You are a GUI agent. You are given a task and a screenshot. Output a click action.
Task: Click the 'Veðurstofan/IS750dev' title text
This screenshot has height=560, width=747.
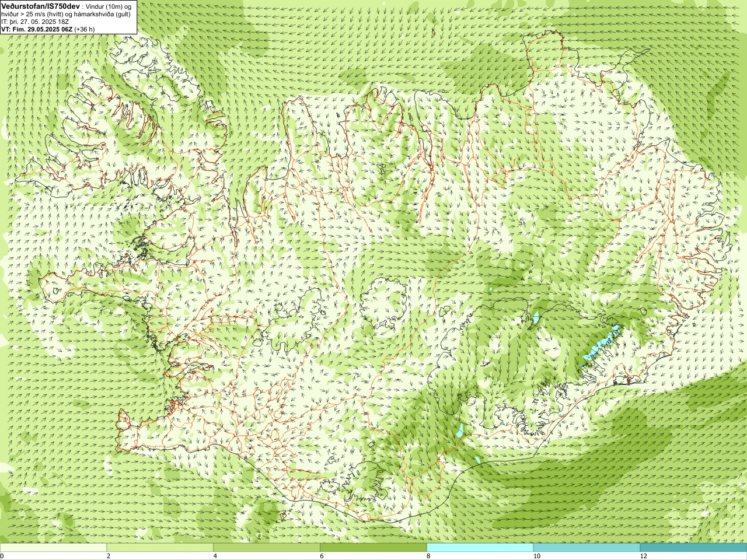tap(40, 6)
